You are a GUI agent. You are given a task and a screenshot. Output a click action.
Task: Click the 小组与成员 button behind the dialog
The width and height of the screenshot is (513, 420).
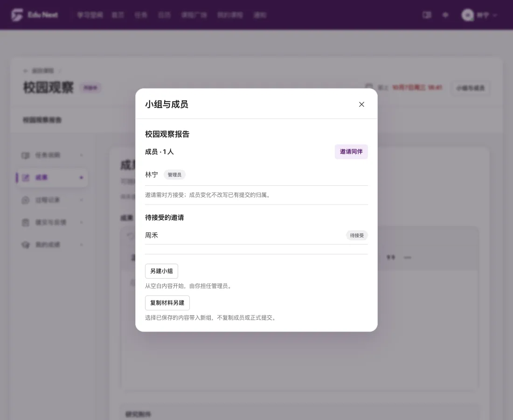pos(470,88)
